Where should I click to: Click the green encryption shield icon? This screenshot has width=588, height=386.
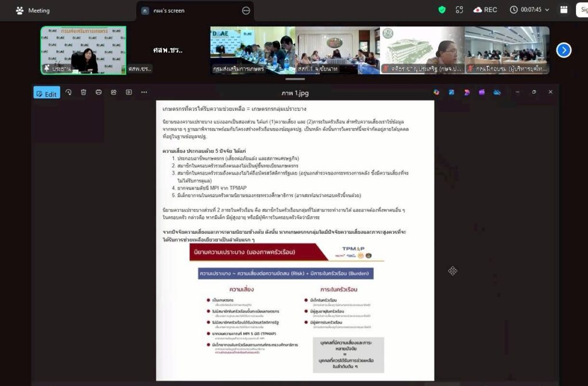(442, 10)
